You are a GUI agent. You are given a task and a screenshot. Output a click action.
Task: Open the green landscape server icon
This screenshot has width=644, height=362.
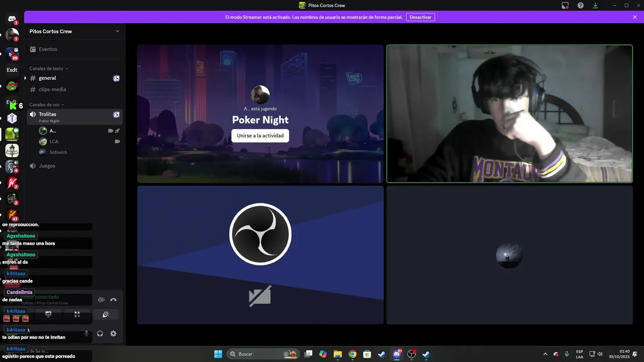click(x=12, y=134)
